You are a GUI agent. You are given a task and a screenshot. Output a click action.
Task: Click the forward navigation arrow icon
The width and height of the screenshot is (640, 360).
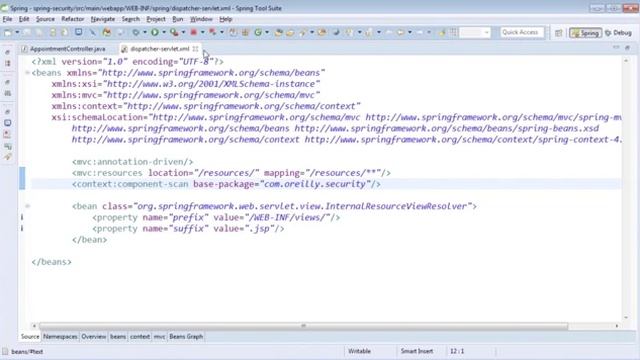(x=419, y=32)
